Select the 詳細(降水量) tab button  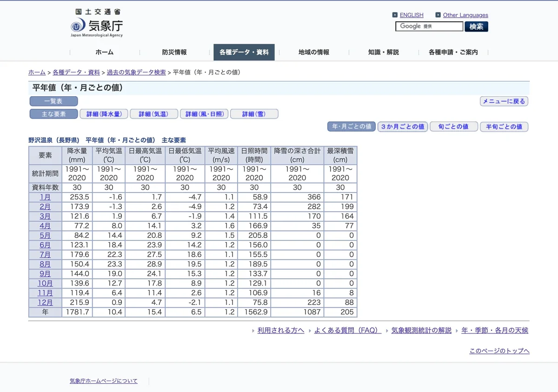point(104,114)
